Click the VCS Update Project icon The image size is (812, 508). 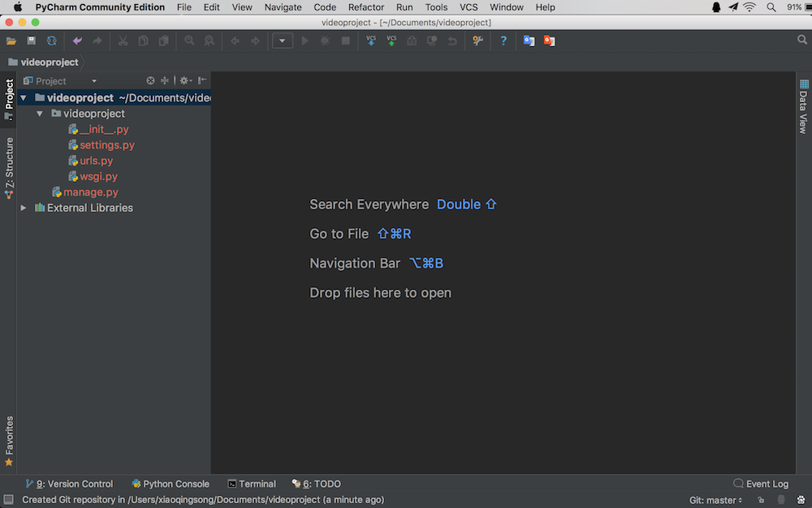(x=371, y=41)
